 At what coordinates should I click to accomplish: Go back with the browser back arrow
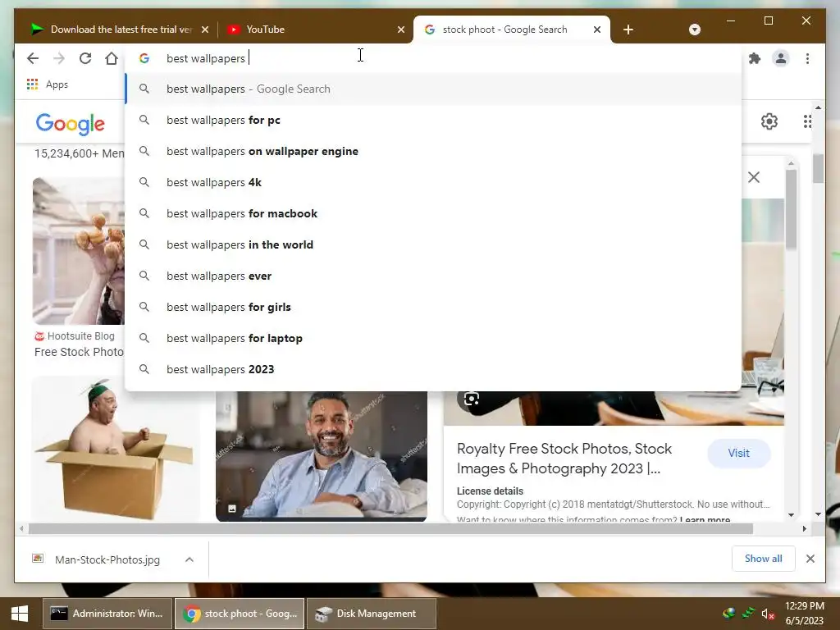pyautogui.click(x=33, y=58)
